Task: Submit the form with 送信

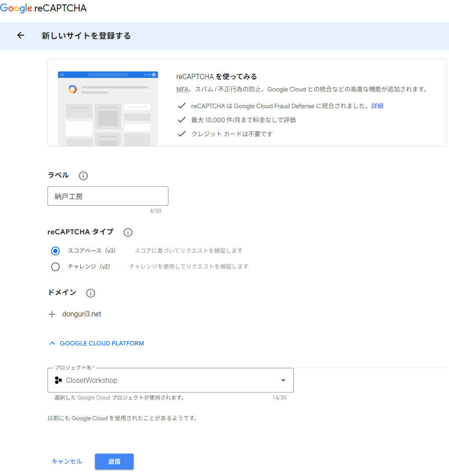Action: (x=114, y=461)
